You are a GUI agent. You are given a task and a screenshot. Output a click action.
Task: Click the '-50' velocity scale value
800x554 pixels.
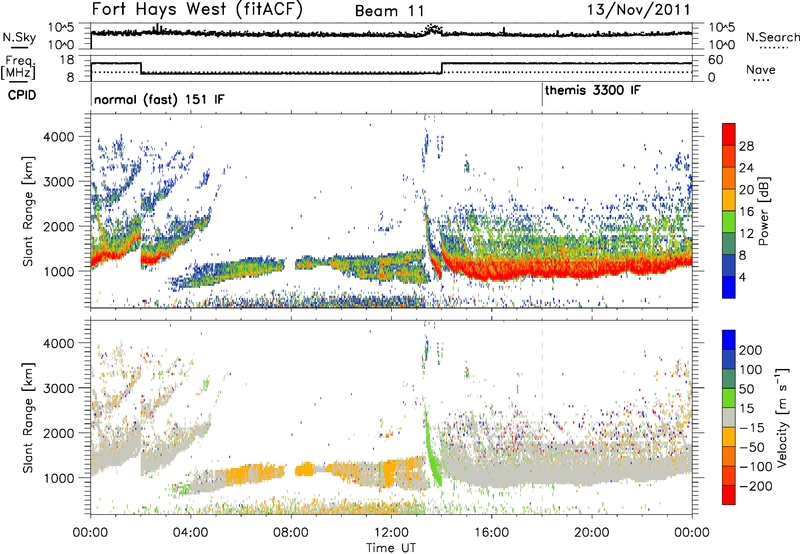pos(752,447)
